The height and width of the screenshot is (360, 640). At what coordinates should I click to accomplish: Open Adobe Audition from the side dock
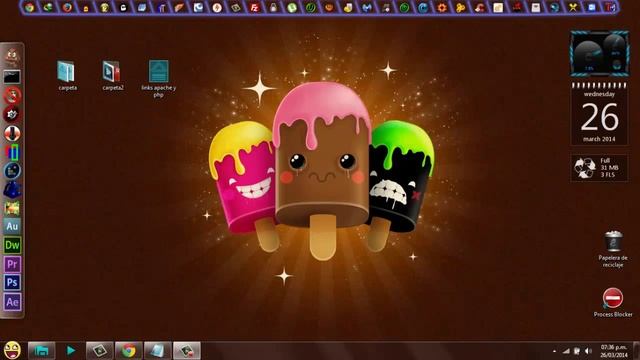(12, 227)
